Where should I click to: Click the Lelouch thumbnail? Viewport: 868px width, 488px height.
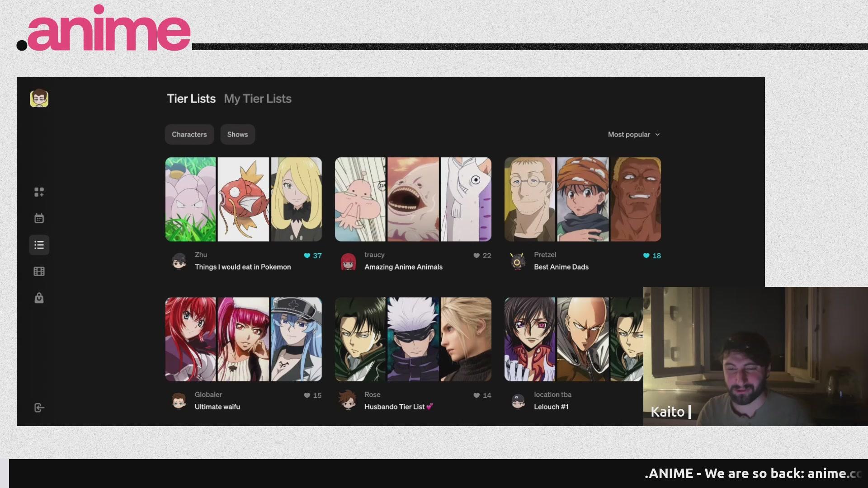(x=530, y=339)
